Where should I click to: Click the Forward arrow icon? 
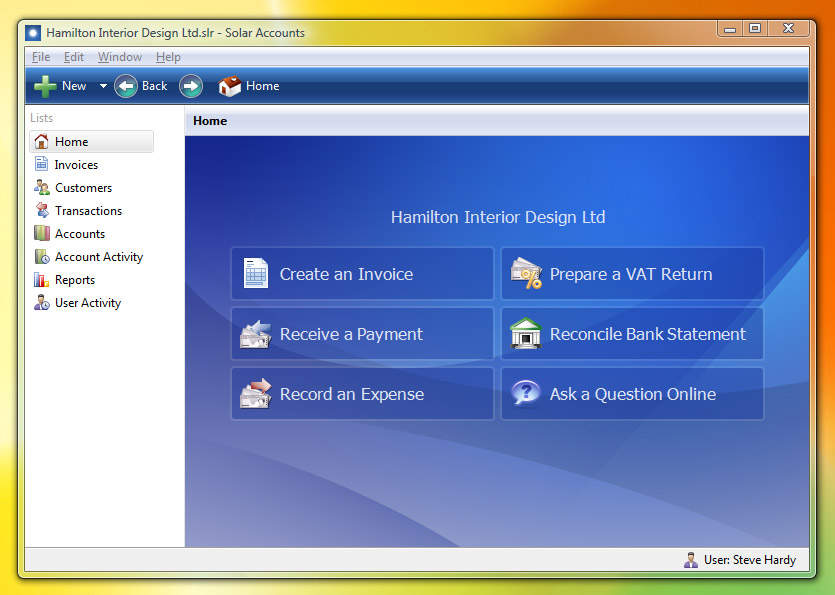pyautogui.click(x=191, y=86)
